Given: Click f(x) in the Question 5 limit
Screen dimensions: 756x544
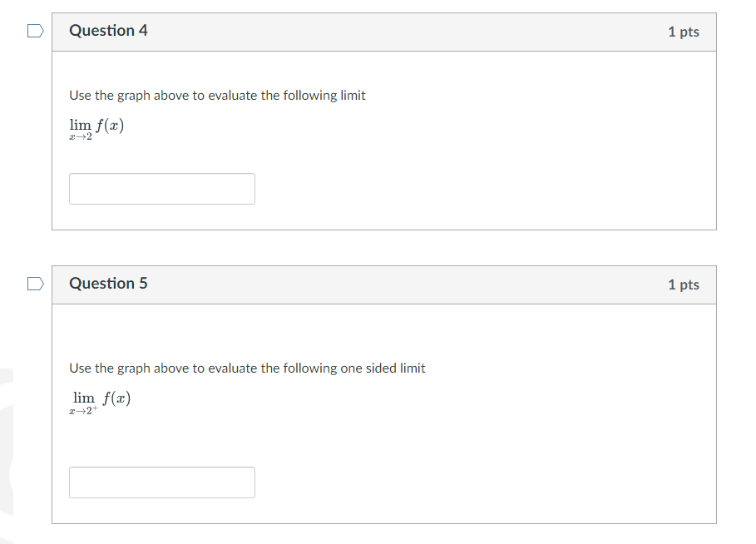Looking at the screenshot, I should (x=115, y=397).
